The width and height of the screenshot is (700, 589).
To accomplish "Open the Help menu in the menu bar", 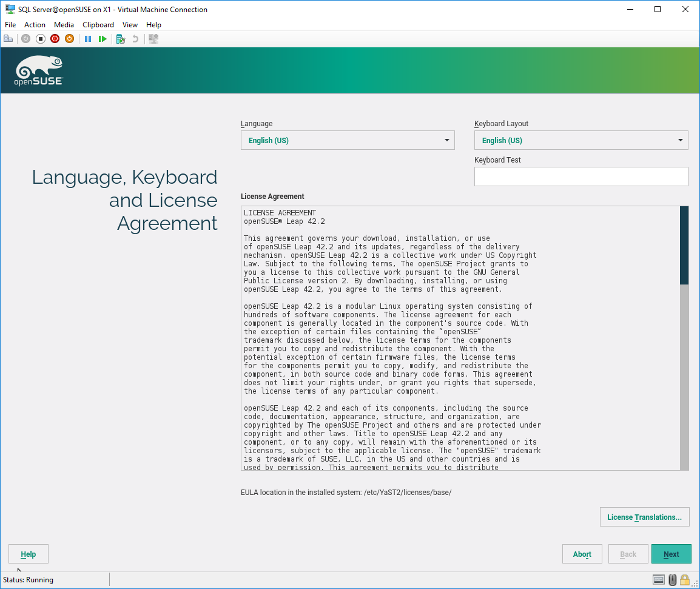I will pos(153,24).
